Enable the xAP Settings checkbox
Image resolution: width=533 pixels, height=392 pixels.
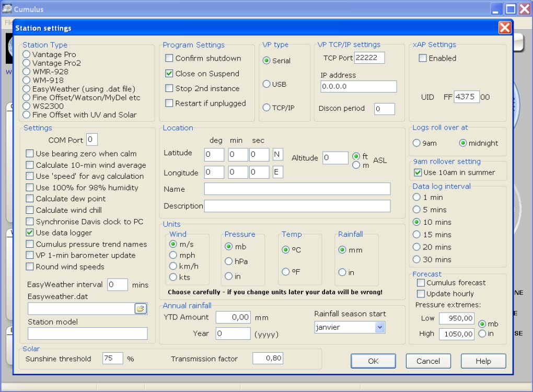point(422,58)
